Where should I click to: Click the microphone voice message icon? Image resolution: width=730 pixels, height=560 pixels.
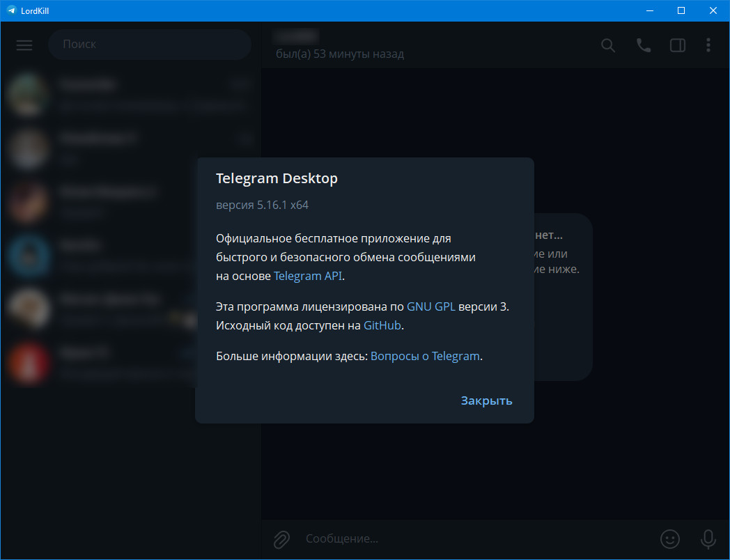(708, 538)
